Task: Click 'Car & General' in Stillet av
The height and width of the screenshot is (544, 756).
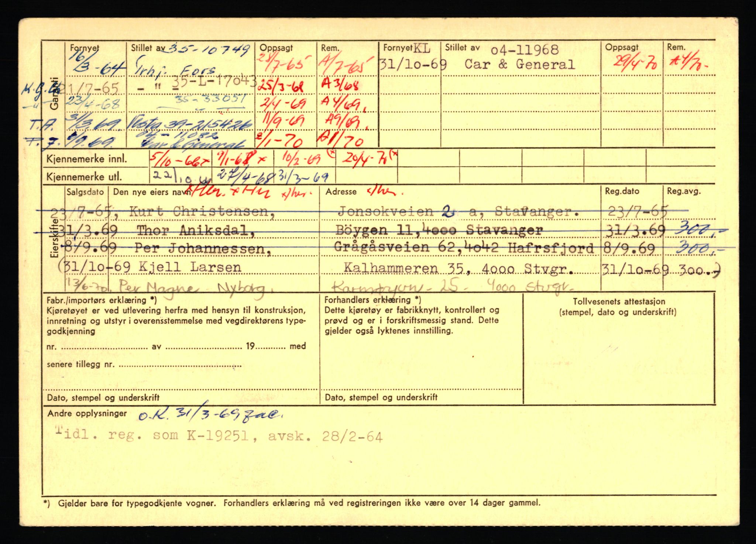Action: tap(520, 65)
